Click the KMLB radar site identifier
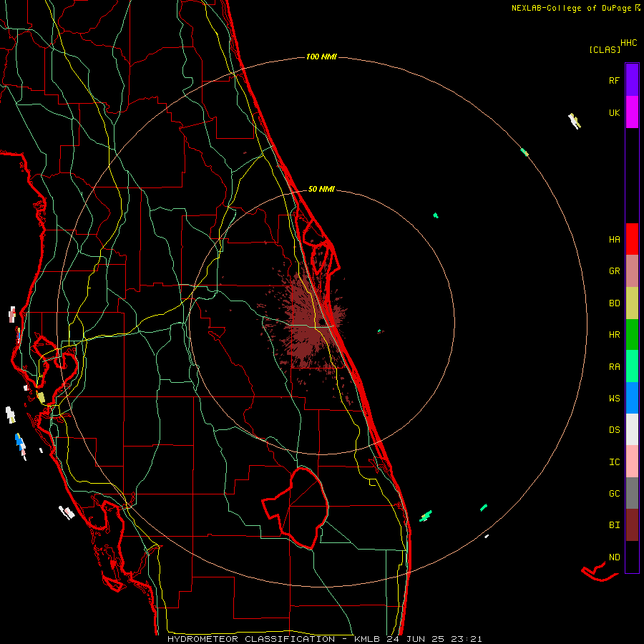Viewport: 644px width, 644px height. pos(368,639)
